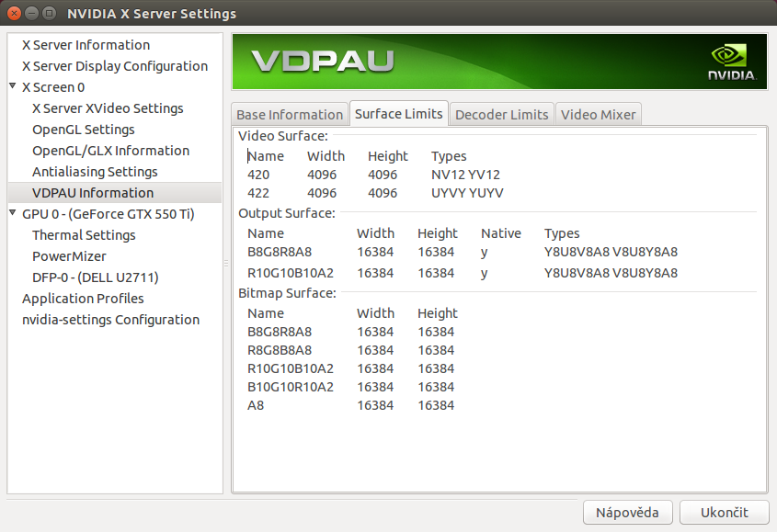
Task: Click the Bitmap Surface section label
Action: point(287,293)
